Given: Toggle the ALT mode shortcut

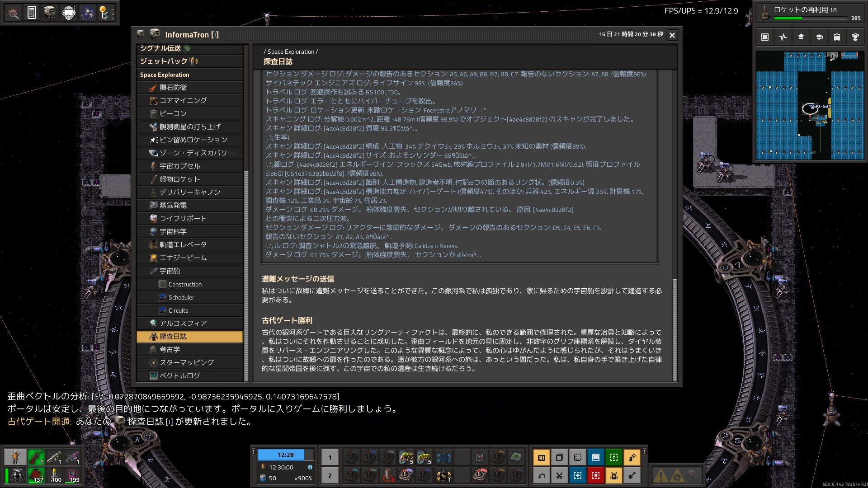Looking at the screenshot, I should tap(542, 457).
